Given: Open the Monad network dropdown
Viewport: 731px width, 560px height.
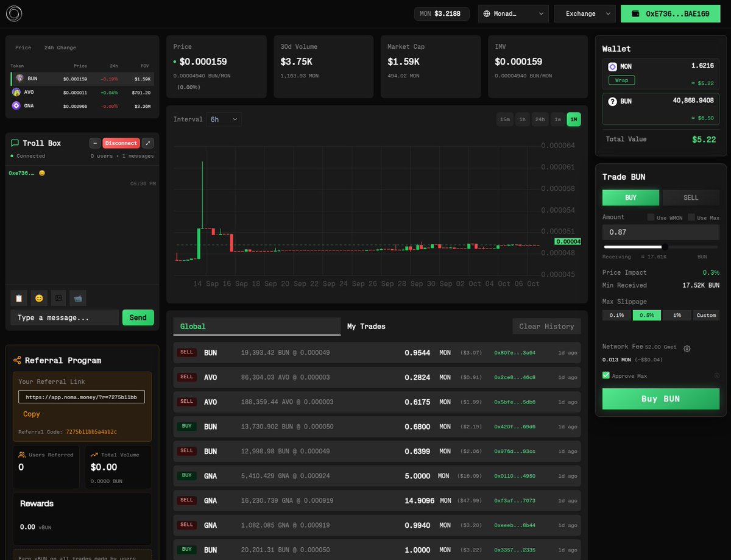Looking at the screenshot, I should (x=513, y=13).
